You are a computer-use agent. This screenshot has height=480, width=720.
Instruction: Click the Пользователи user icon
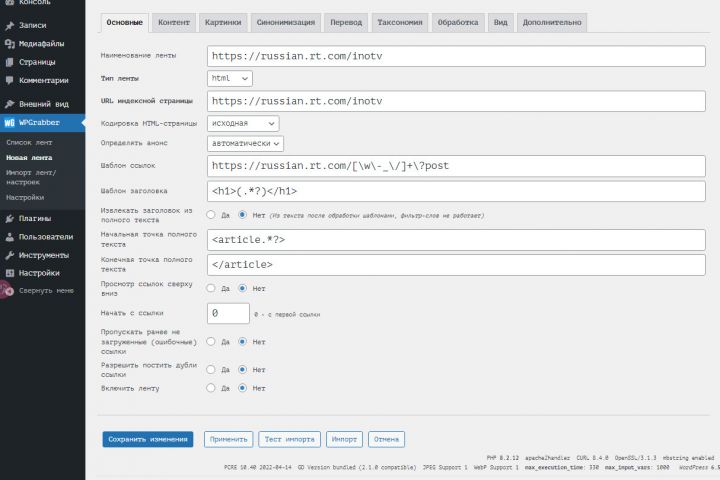(10, 237)
